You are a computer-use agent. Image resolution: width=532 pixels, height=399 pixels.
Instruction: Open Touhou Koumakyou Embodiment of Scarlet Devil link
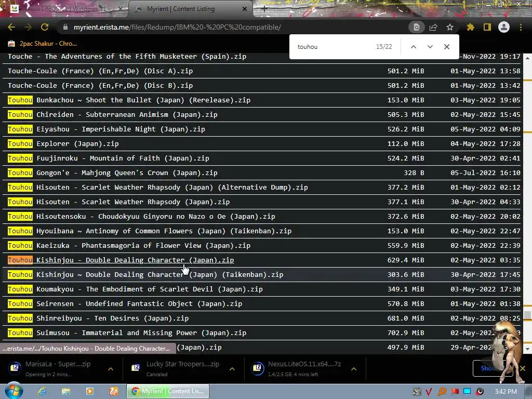[x=135, y=289]
